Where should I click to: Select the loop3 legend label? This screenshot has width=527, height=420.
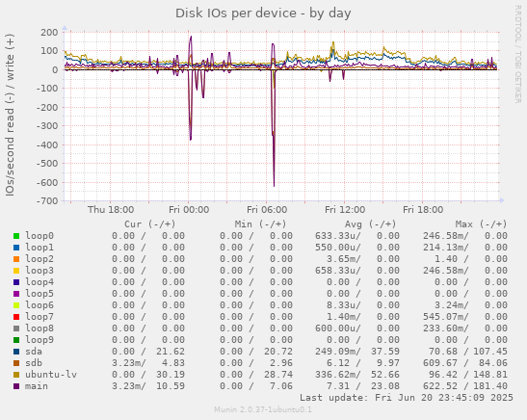[40, 271]
